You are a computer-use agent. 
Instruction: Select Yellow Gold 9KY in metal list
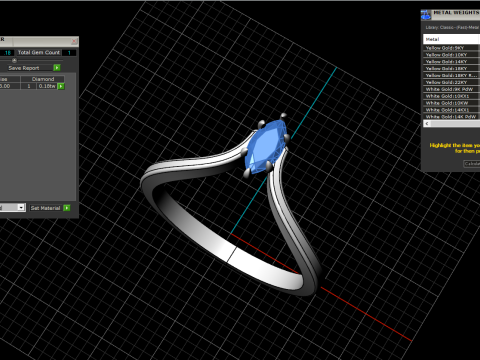coord(451,48)
